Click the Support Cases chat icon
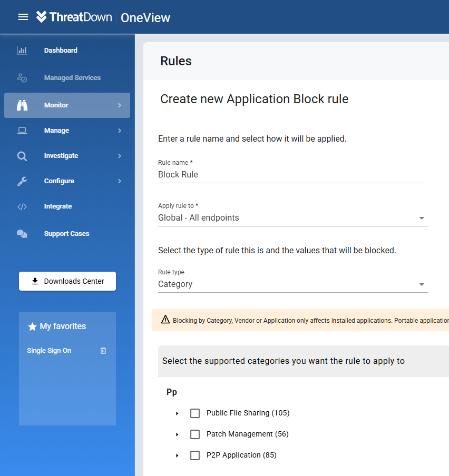 click(22, 234)
